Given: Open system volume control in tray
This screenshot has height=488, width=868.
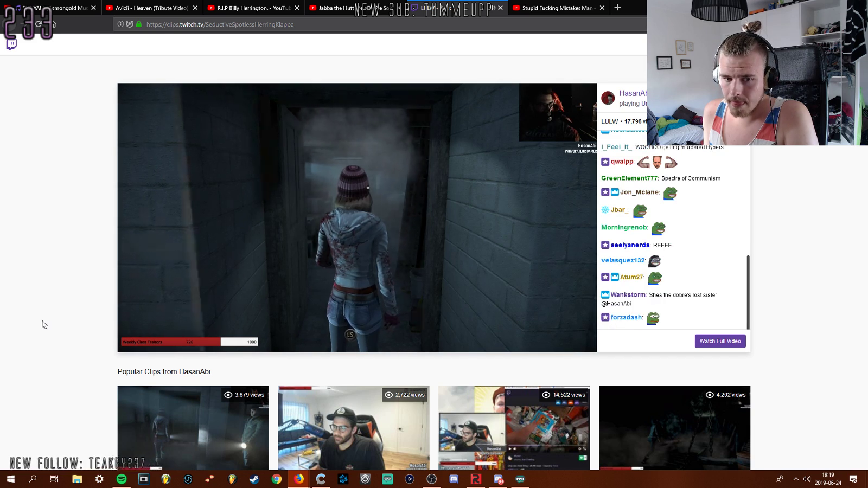Looking at the screenshot, I should [807, 479].
